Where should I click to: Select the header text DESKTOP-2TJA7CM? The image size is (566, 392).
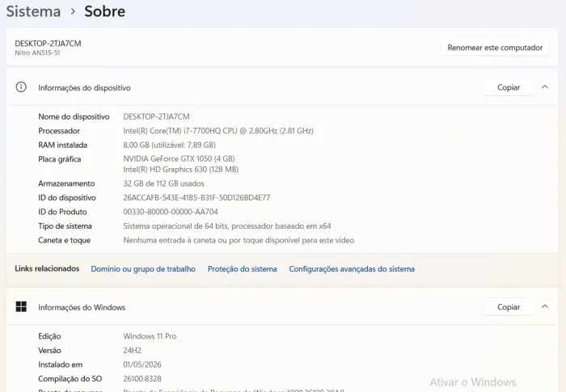coord(48,44)
